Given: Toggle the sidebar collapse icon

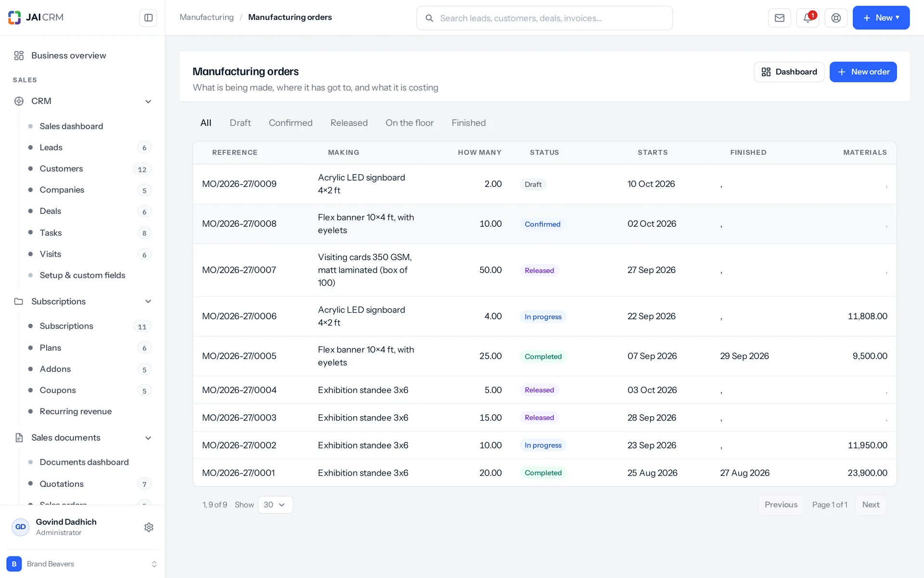Looking at the screenshot, I should tap(148, 18).
